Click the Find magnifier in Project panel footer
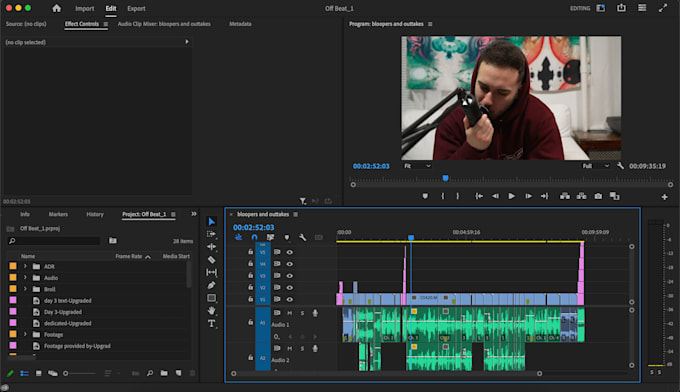This screenshot has width=680, height=392. pyautogui.click(x=150, y=373)
